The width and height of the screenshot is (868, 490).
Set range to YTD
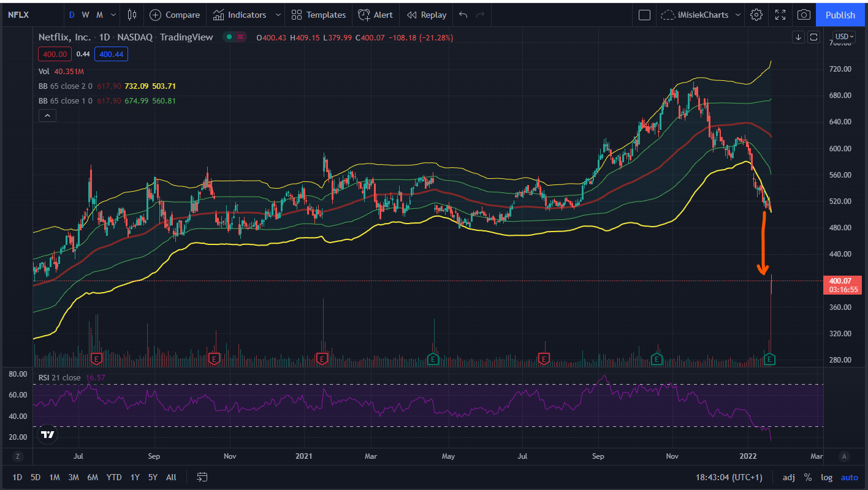coord(113,477)
